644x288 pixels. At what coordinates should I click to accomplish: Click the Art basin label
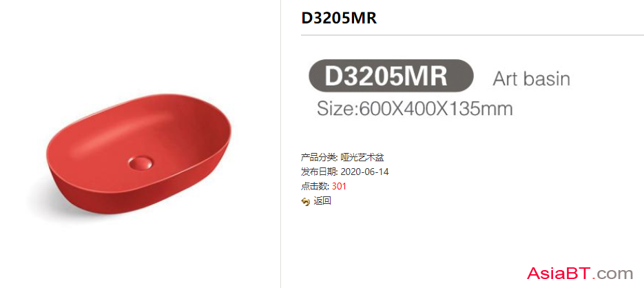coord(532,78)
